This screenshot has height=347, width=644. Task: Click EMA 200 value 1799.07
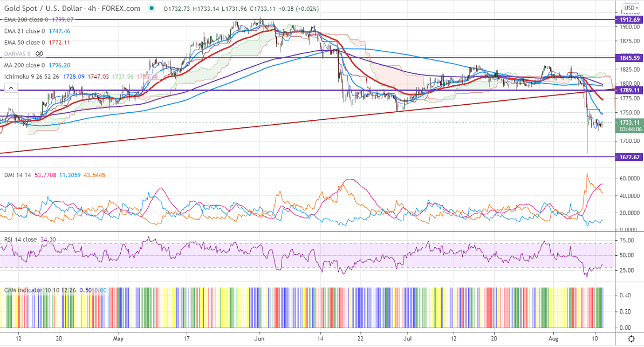coord(63,20)
